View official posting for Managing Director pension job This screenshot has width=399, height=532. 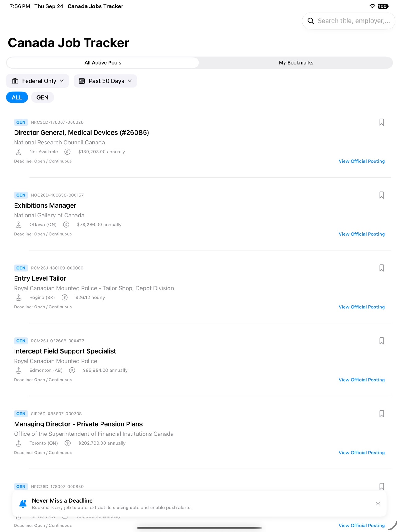(362, 453)
